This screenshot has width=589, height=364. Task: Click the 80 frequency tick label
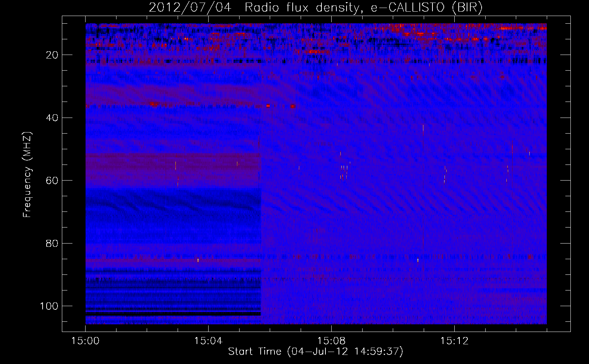click(52, 244)
